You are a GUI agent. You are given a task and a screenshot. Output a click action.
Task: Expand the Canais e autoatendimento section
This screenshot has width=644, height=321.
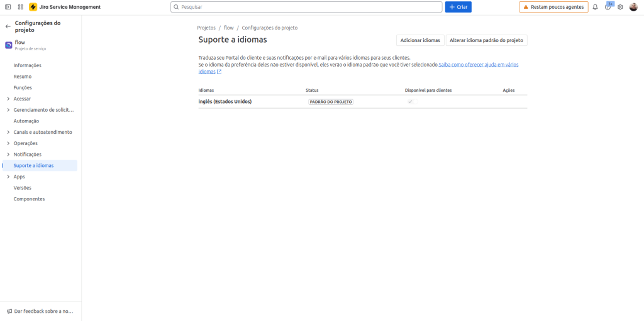[8, 132]
